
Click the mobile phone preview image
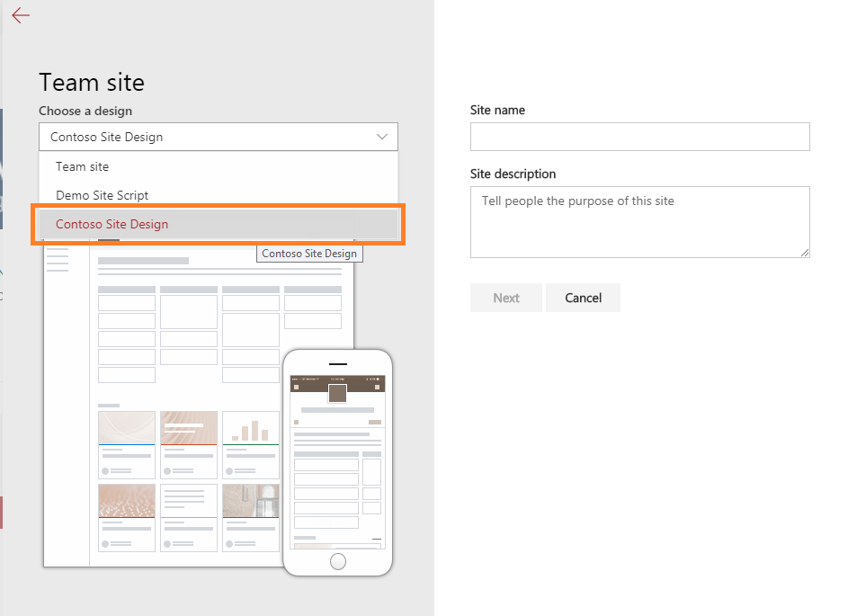337,462
